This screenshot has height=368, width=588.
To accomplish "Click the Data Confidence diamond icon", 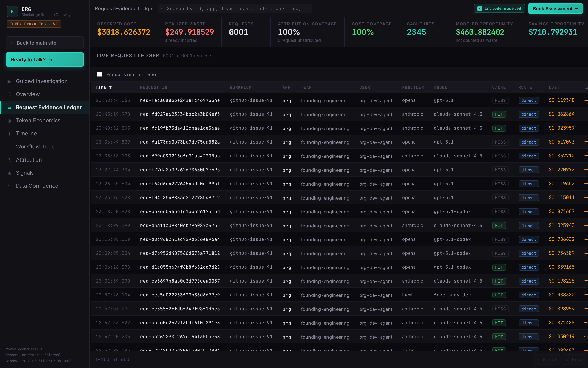I will [x=9, y=186].
